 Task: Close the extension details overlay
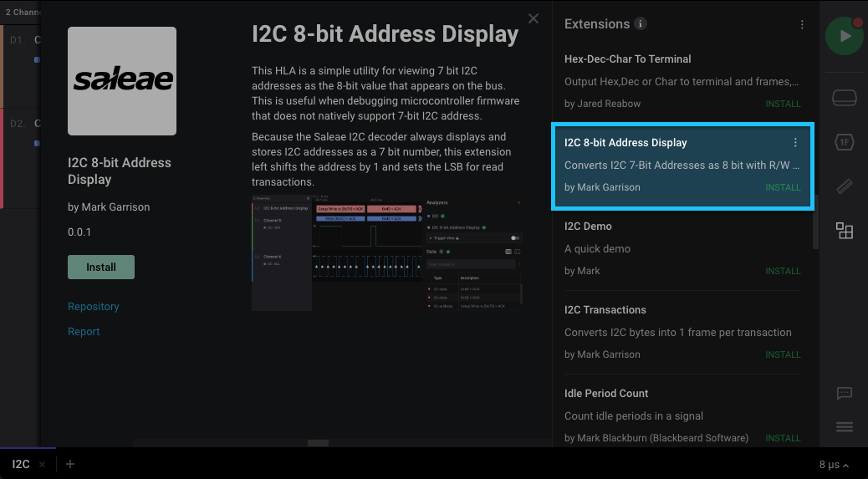coord(534,19)
